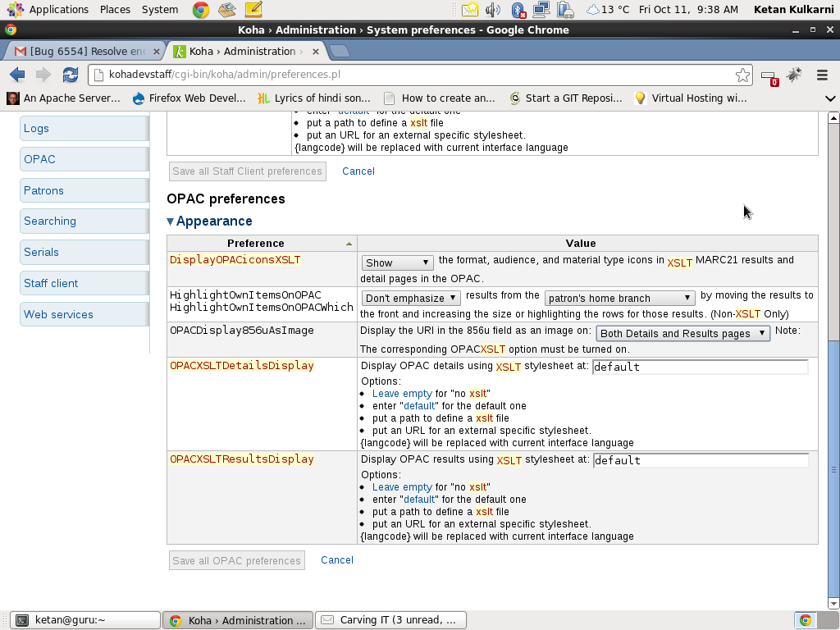
Task: Click the Chrome launcher in the top panel
Action: tap(200, 10)
